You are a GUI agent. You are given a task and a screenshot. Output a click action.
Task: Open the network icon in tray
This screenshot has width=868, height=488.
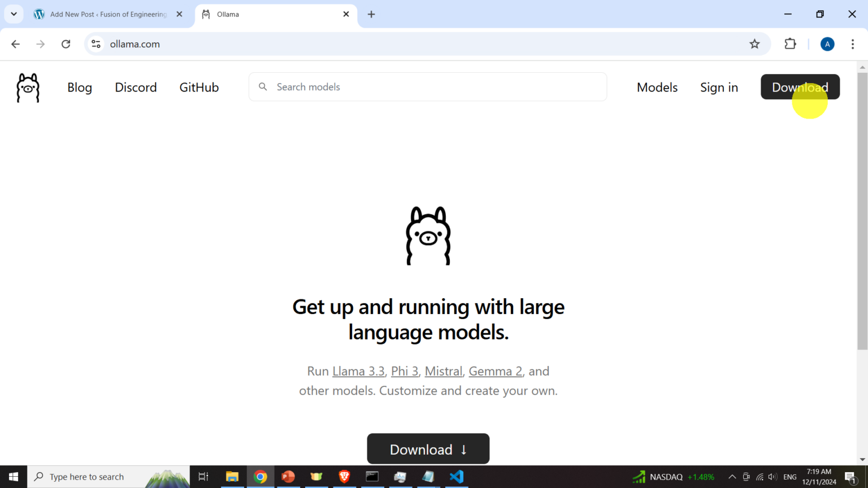pos(759,477)
